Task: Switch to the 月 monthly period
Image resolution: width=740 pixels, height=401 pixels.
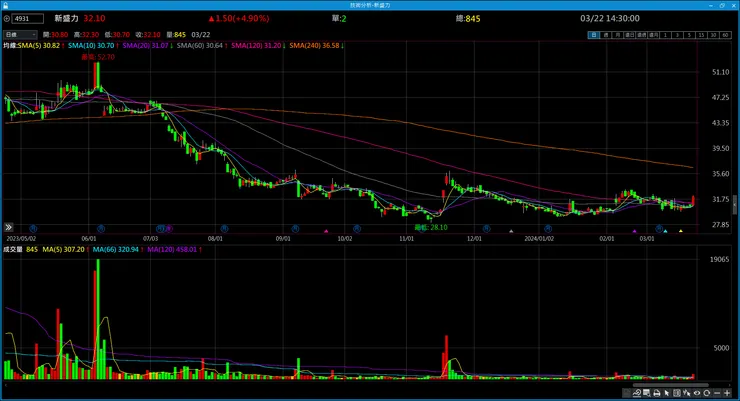Action: (x=617, y=35)
